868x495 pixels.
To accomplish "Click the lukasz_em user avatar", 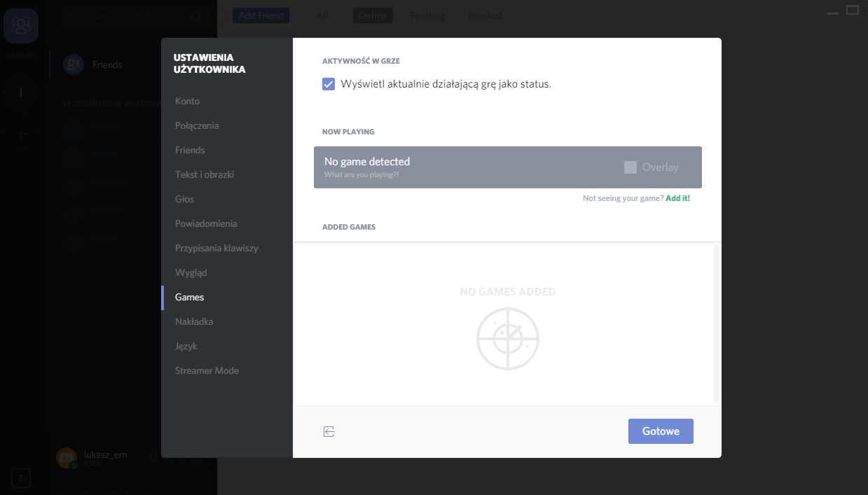I will coord(67,458).
